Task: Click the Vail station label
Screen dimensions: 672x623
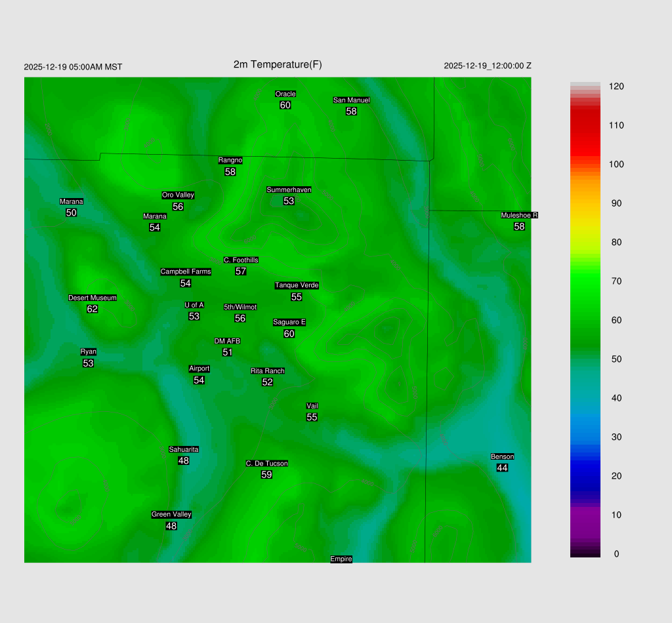Action: pos(312,406)
